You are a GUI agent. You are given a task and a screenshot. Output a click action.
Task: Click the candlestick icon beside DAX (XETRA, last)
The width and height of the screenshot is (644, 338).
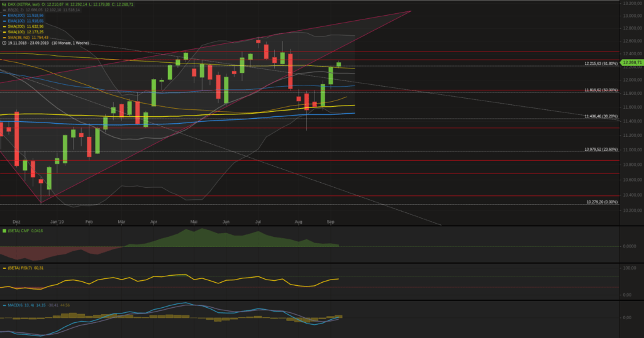point(4,4)
